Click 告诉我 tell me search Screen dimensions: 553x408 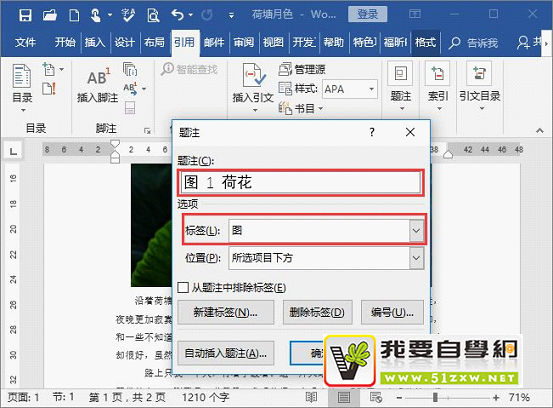click(473, 43)
